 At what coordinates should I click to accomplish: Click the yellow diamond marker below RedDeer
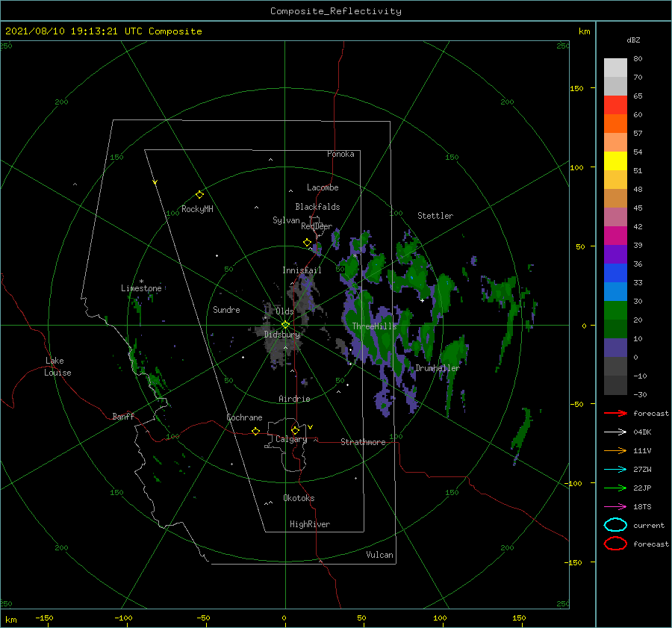[307, 243]
